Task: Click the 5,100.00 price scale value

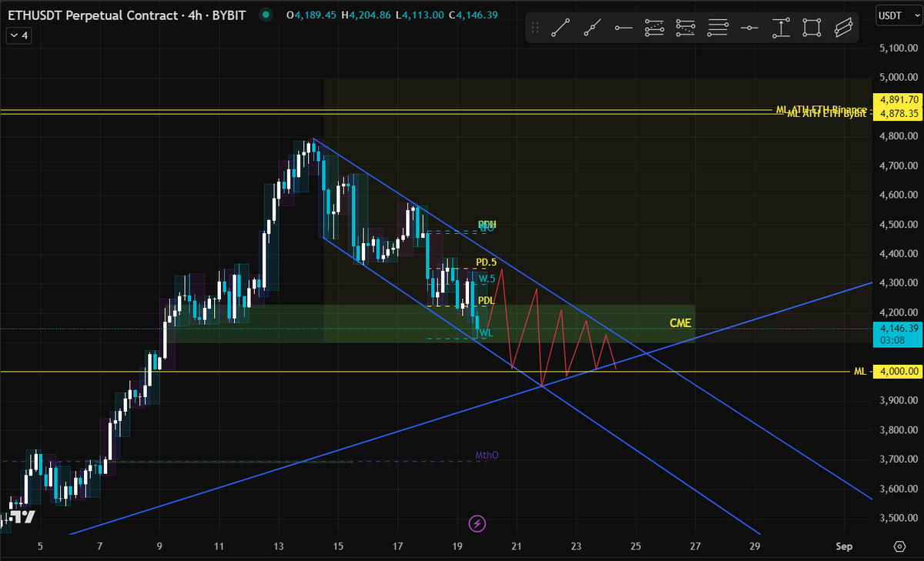Action: click(x=900, y=48)
